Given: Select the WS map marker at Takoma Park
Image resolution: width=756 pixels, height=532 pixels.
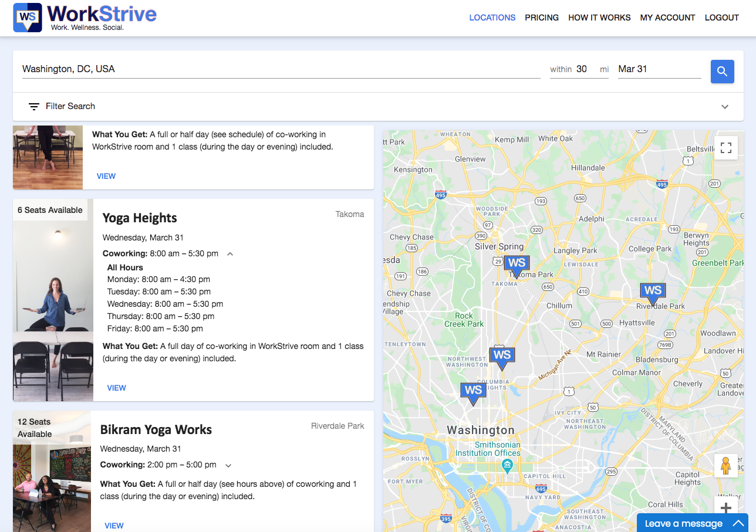Looking at the screenshot, I should point(517,266).
